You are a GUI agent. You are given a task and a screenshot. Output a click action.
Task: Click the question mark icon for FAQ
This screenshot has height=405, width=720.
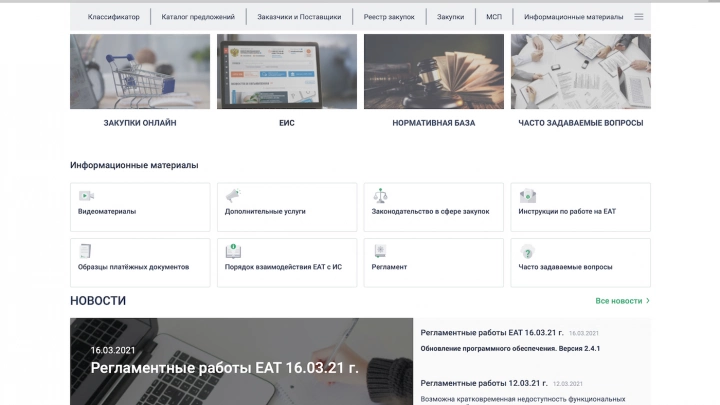coord(528,252)
